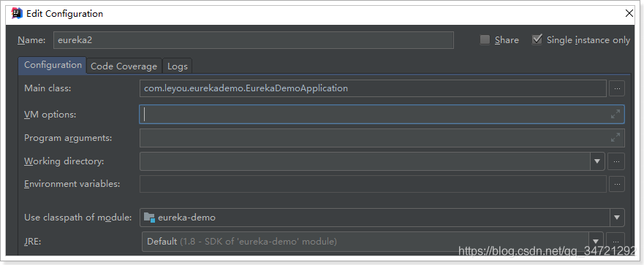Open the Use classpath of module dropdown
644x265 pixels.
(x=617, y=218)
